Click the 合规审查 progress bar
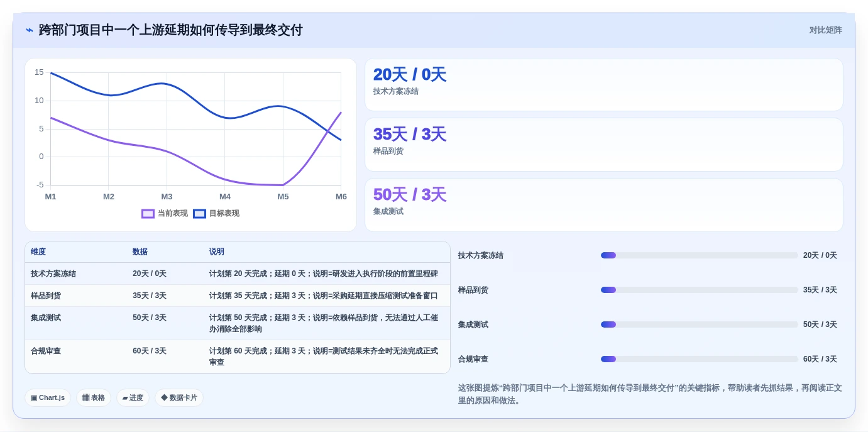 click(x=699, y=359)
